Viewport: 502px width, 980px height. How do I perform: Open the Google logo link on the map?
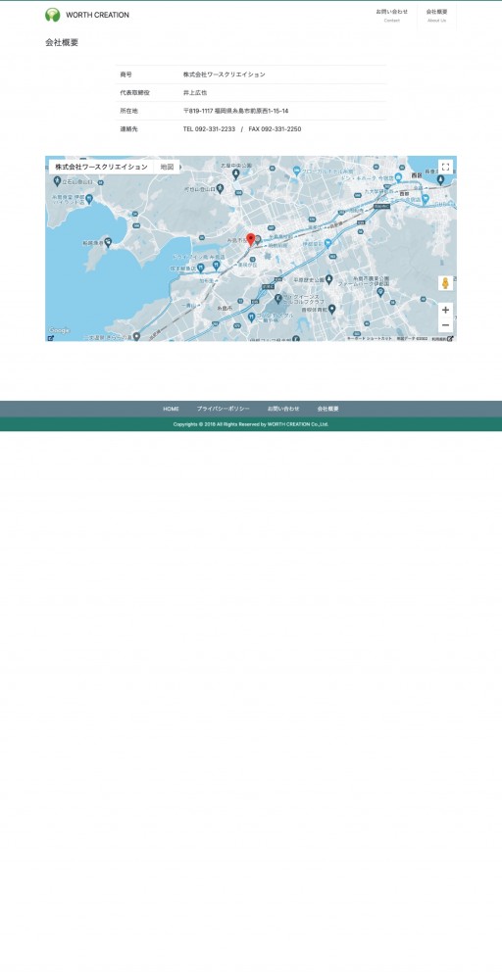pyautogui.click(x=60, y=330)
